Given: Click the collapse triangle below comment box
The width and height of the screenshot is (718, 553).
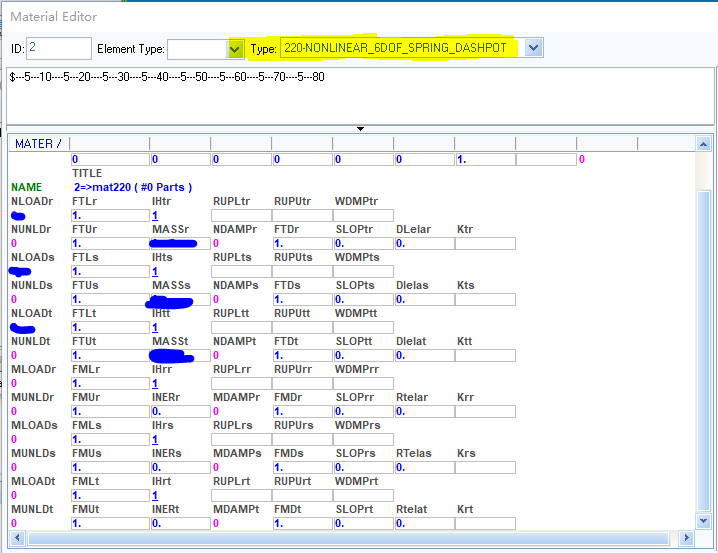Looking at the screenshot, I should (359, 129).
